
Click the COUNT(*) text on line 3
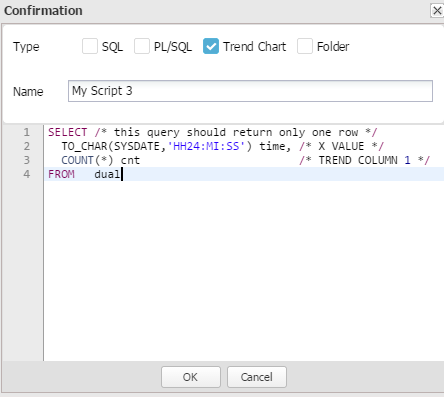[x=87, y=160]
